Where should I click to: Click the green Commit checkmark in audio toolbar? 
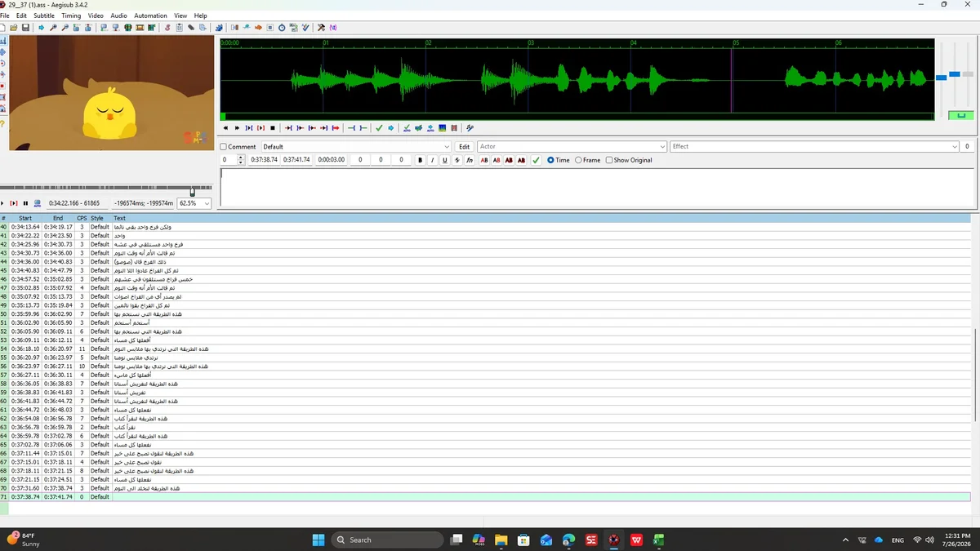click(379, 128)
